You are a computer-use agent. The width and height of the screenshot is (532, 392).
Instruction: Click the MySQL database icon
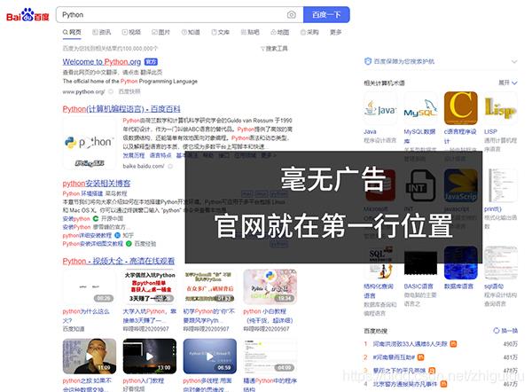coord(419,111)
